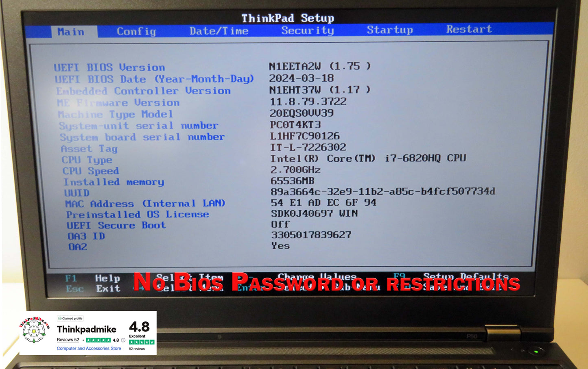Select the UUID label
Screen dimensions: 588x369
click(x=77, y=193)
